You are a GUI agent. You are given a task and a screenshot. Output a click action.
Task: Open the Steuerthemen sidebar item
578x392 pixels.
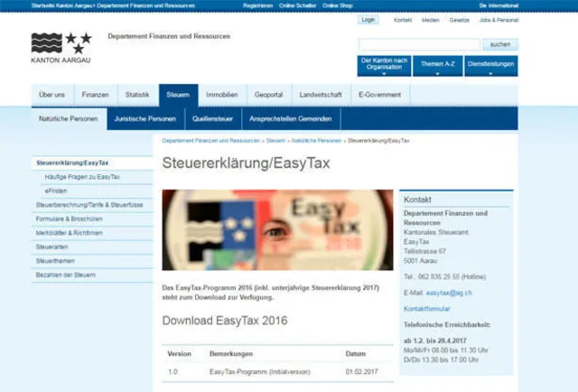92,261
